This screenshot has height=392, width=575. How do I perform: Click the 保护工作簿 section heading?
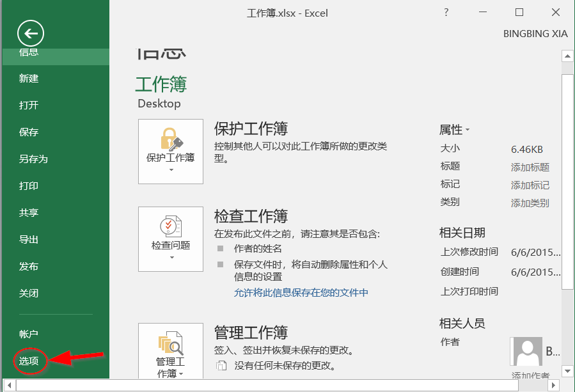click(251, 129)
